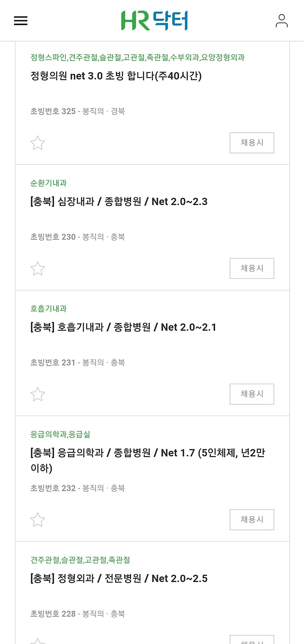
Task: Favorite the listing 초빙번호 325 with star
Action: pyautogui.click(x=38, y=143)
